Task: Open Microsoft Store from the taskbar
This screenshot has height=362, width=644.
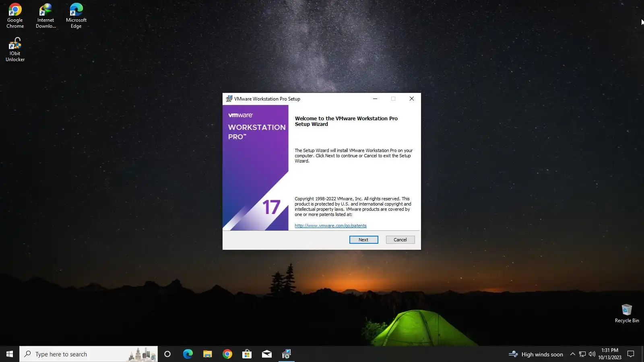Action: [247, 354]
